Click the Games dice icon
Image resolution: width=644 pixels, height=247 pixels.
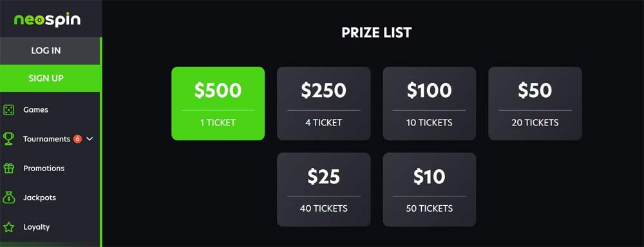8,109
